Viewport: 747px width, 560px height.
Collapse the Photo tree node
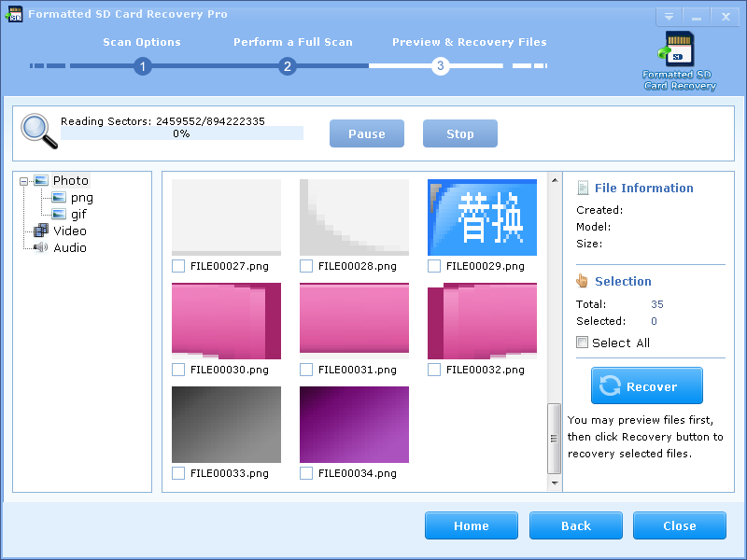(x=23, y=181)
